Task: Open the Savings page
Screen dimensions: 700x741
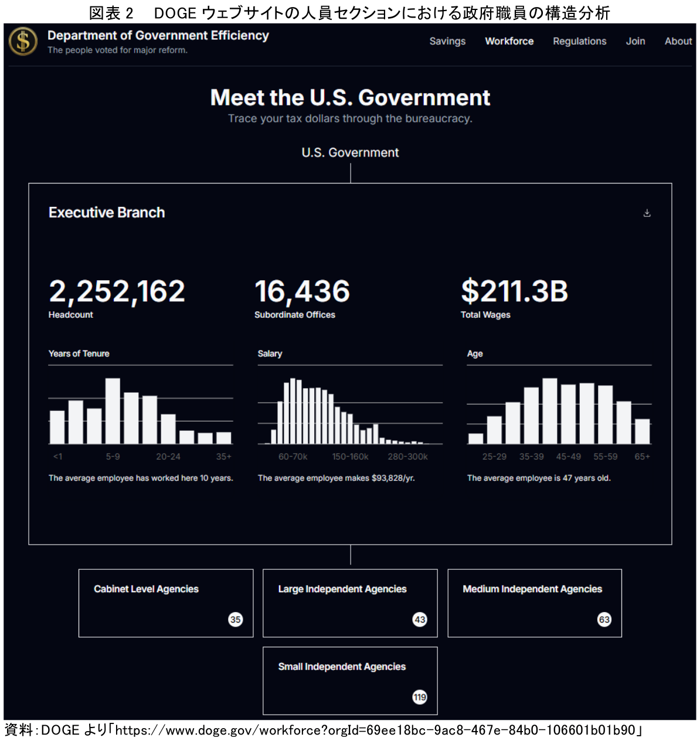Action: click(x=447, y=41)
